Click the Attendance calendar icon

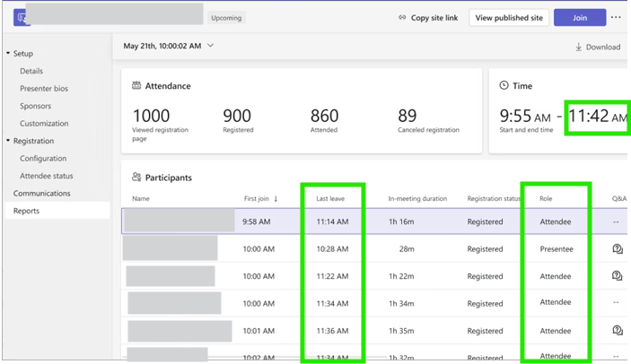tap(136, 85)
